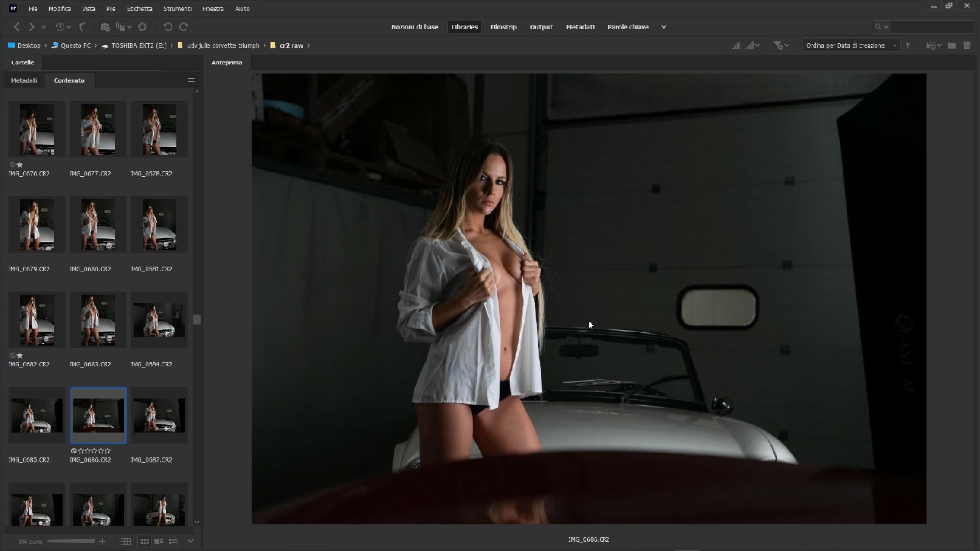980x551 pixels.
Task: Switch to thumbnail grid view
Action: pyautogui.click(x=144, y=541)
